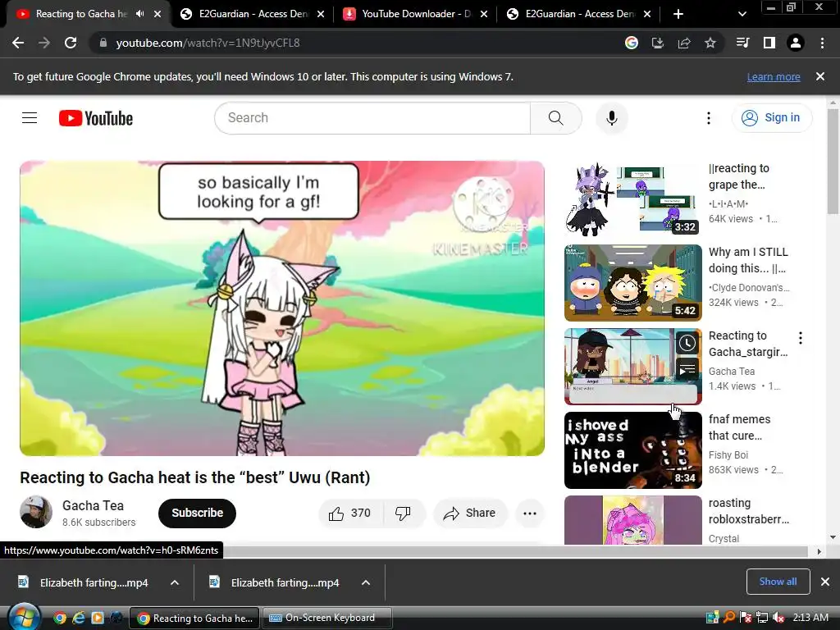The height and width of the screenshot is (630, 840).
Task: Click the volume icon in system tray
Action: (x=779, y=618)
